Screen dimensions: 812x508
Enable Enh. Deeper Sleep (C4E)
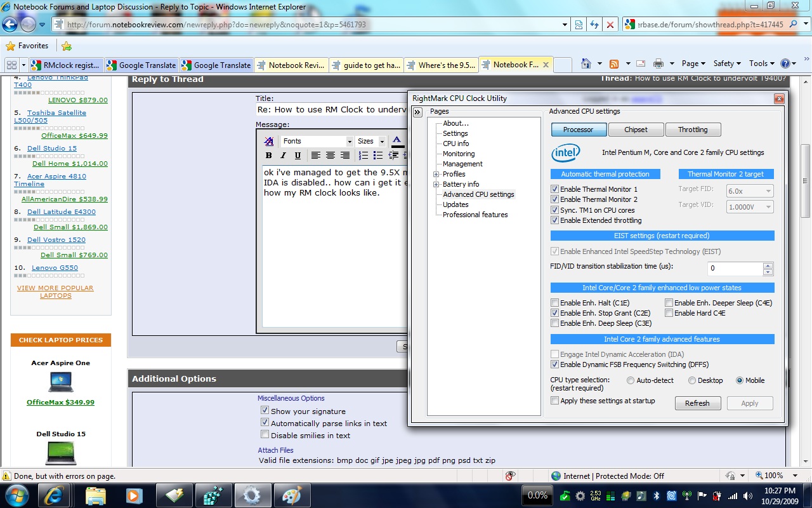(669, 303)
